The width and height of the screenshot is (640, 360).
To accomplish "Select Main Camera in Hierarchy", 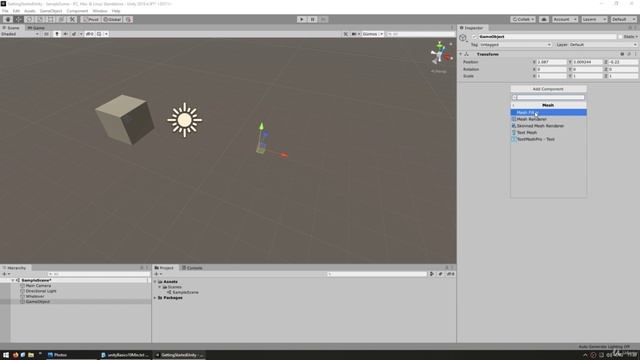I will (x=38, y=286).
